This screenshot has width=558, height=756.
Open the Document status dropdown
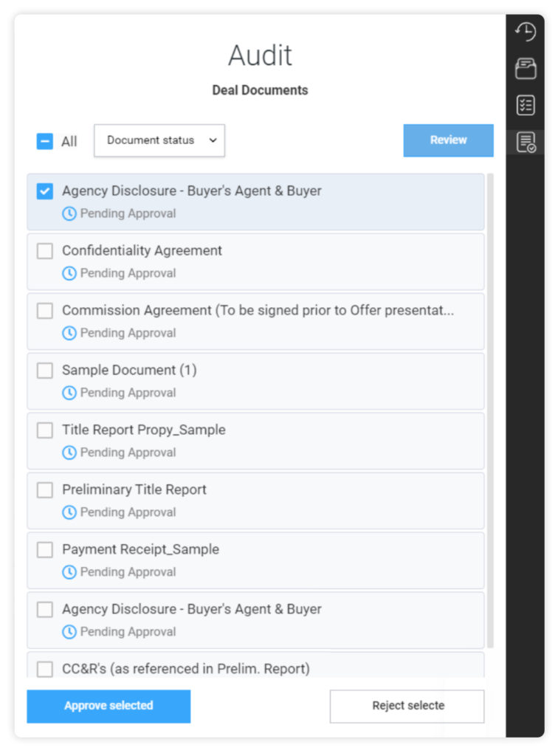click(x=159, y=140)
